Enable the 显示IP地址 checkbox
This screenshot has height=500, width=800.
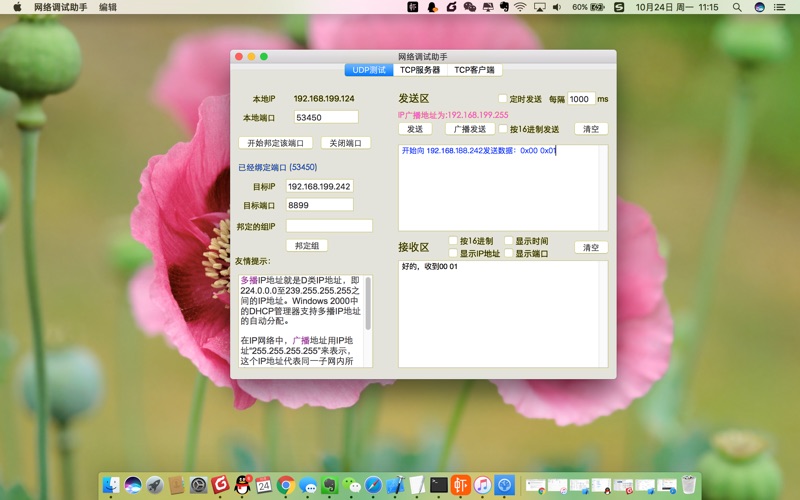pos(453,254)
